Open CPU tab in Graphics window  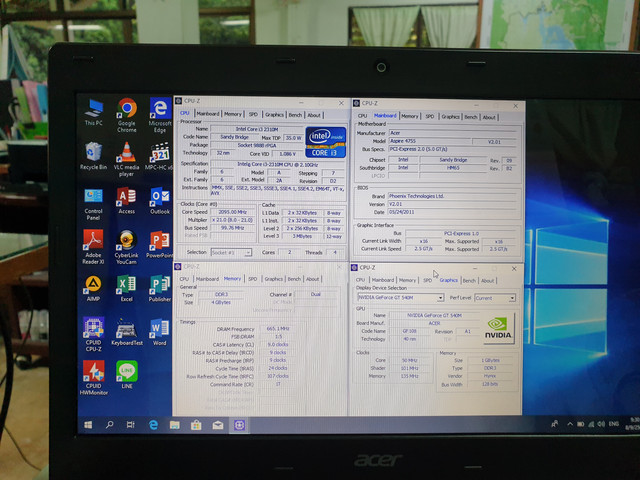click(x=360, y=280)
